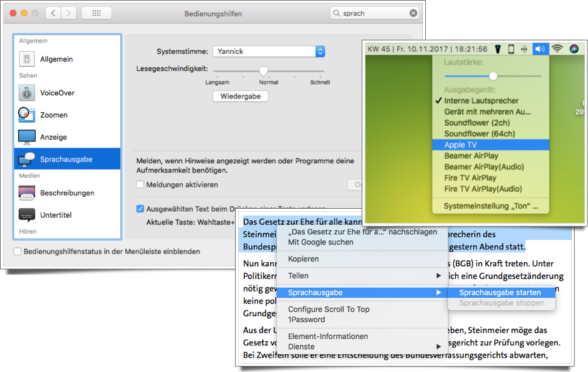Image resolution: width=588 pixels, height=372 pixels.
Task: Click the iPhone device icon in menu bar
Action: (511, 49)
